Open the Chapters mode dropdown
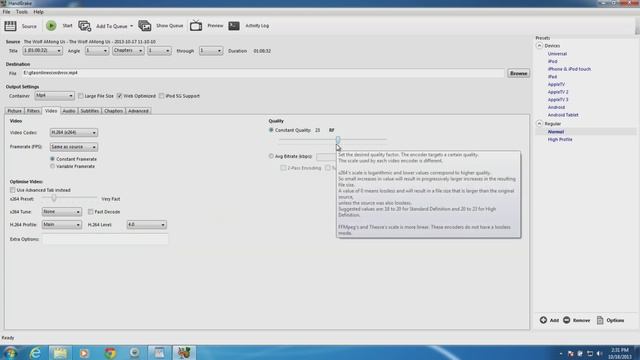640x360 pixels. coord(128,51)
